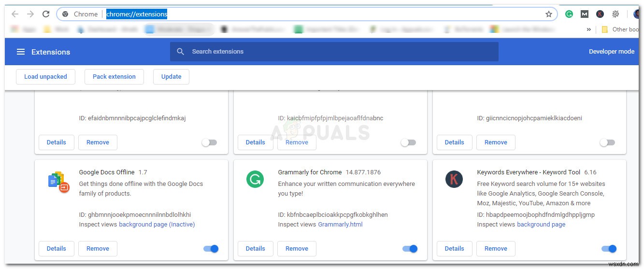This screenshot has height=269, width=644.
Task: Click the browser back arrow
Action: [x=15, y=14]
